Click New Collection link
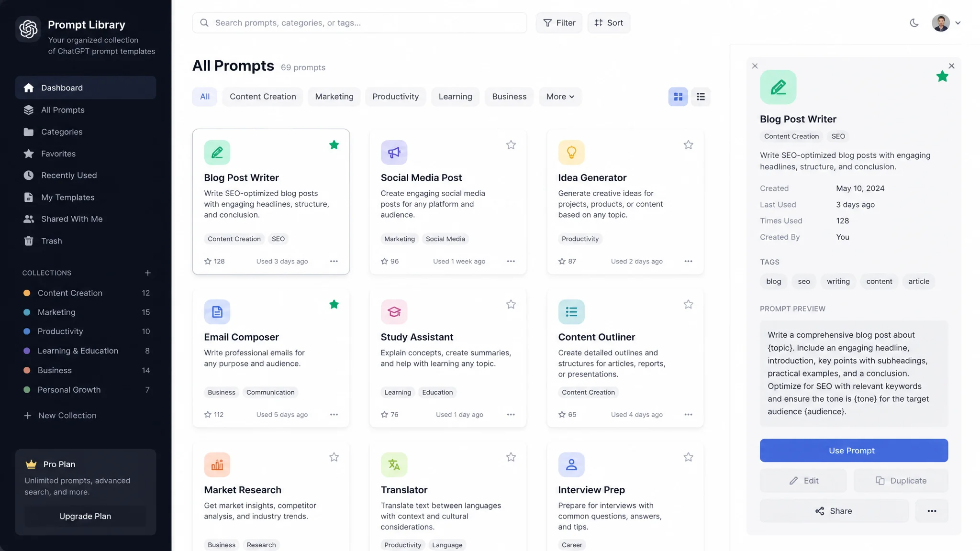Viewport: 980px width, 551px height. click(60, 416)
